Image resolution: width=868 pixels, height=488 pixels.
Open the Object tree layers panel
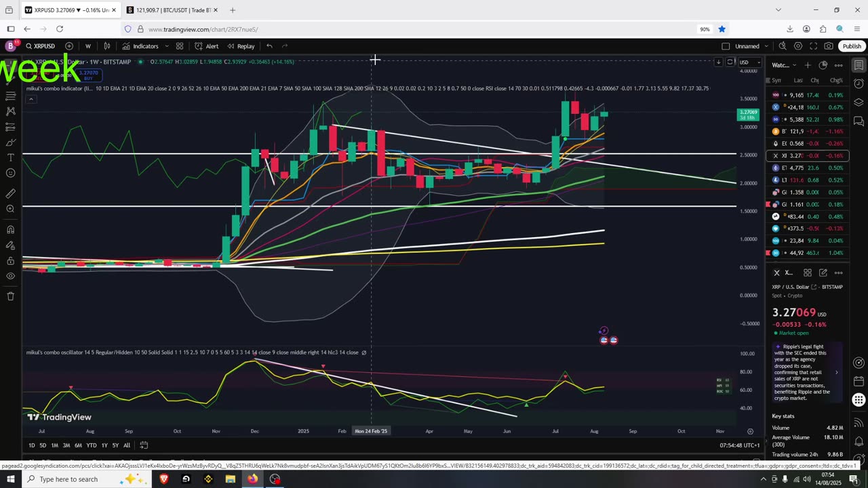click(859, 102)
